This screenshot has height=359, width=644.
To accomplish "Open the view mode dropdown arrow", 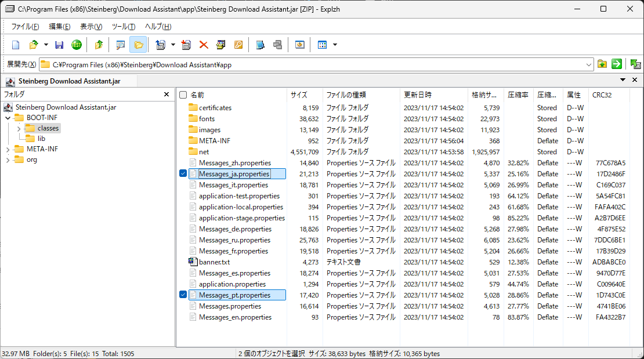I will (x=335, y=45).
